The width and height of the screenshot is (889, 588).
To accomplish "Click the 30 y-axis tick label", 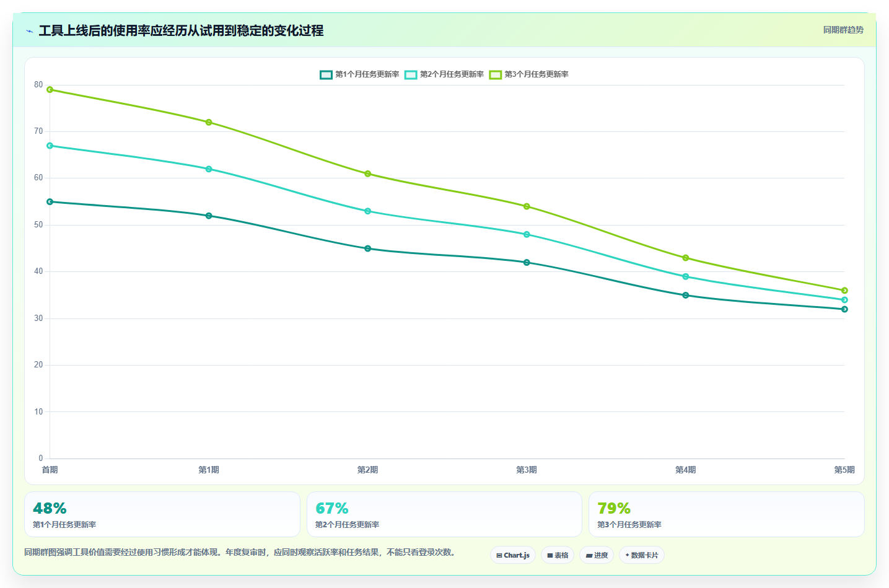I will (39, 318).
